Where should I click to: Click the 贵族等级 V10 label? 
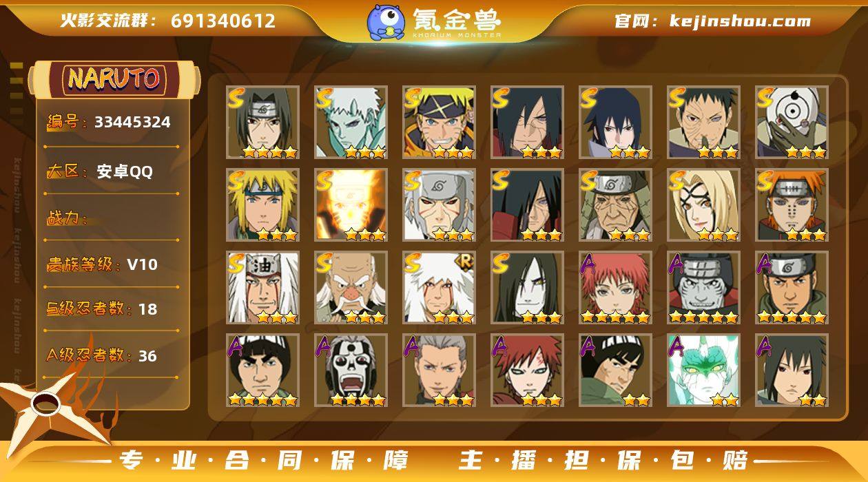pos(102,264)
